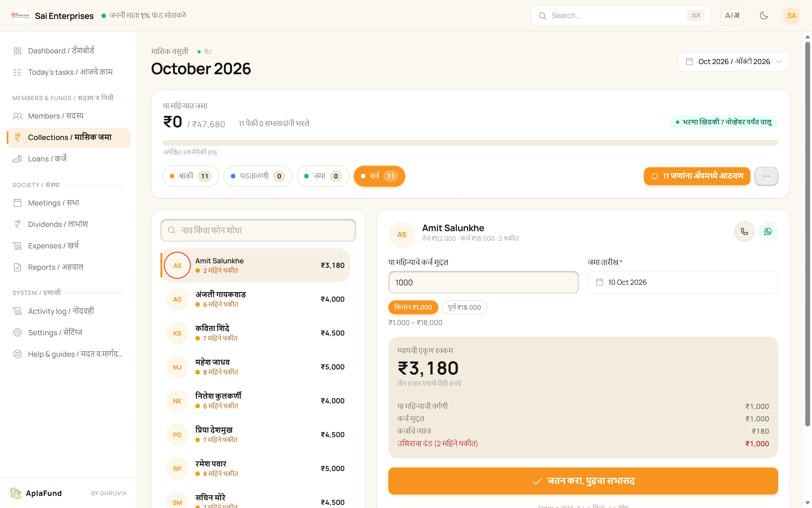Expand the Oct 2026 month dropdown

click(734, 62)
